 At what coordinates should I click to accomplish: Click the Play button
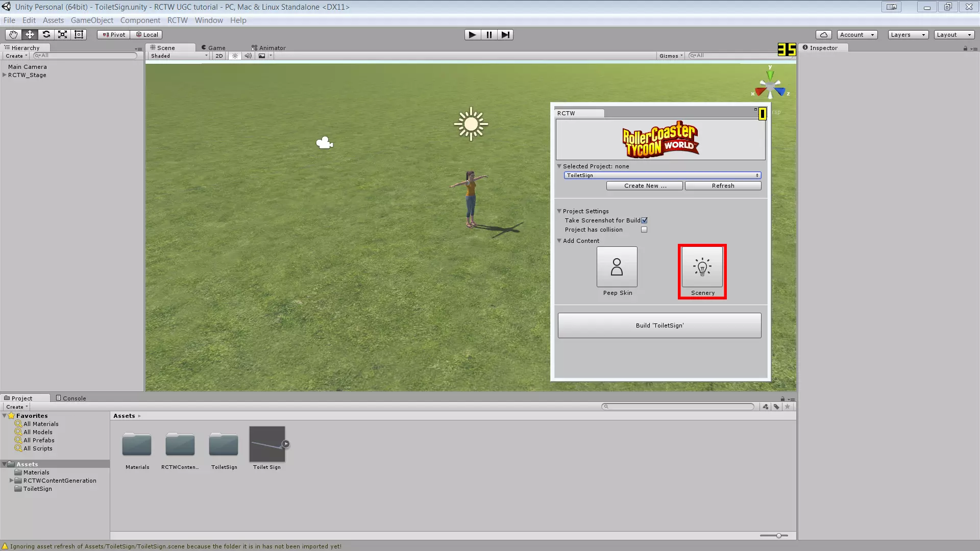472,35
